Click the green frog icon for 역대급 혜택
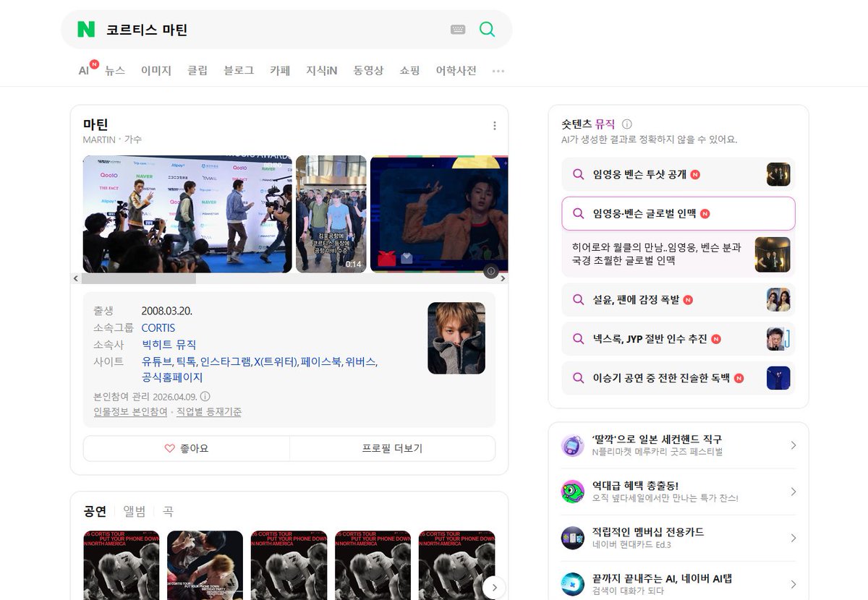The image size is (868, 600). pyautogui.click(x=573, y=492)
